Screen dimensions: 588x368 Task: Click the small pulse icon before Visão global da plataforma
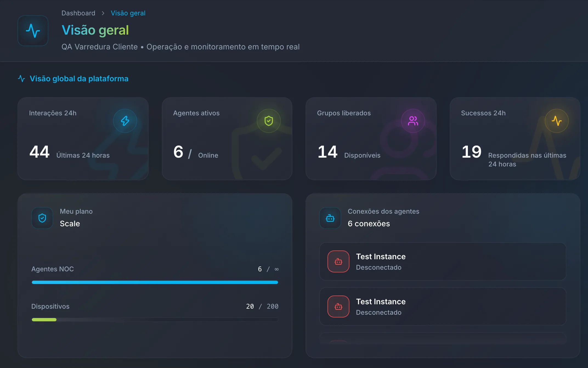[x=21, y=79]
